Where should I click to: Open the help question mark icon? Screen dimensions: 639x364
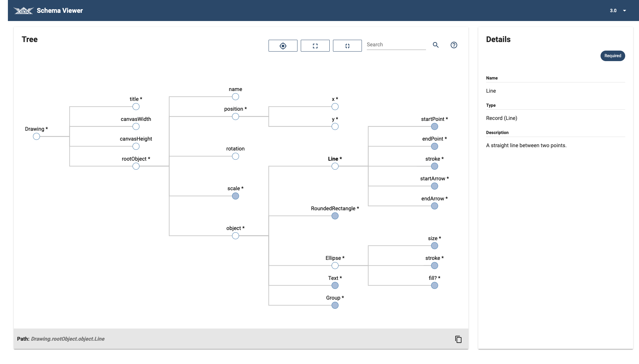454,45
